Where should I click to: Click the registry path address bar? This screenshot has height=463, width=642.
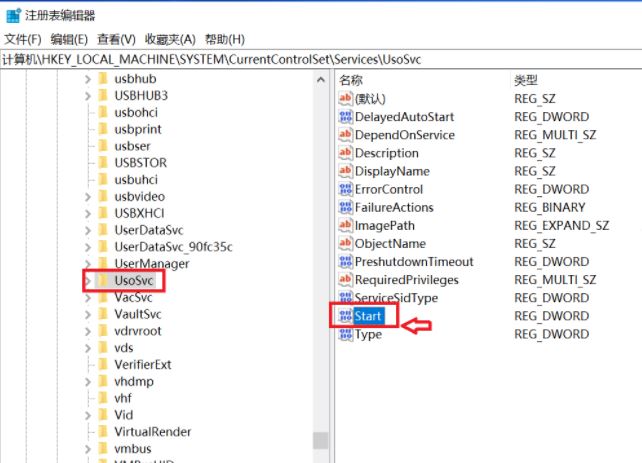(x=321, y=60)
